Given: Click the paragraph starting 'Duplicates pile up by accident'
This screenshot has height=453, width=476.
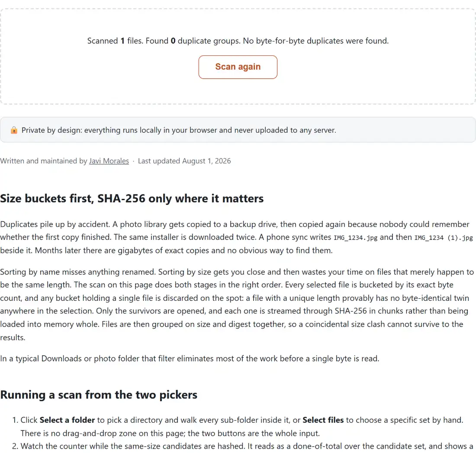Looking at the screenshot, I should [x=237, y=237].
